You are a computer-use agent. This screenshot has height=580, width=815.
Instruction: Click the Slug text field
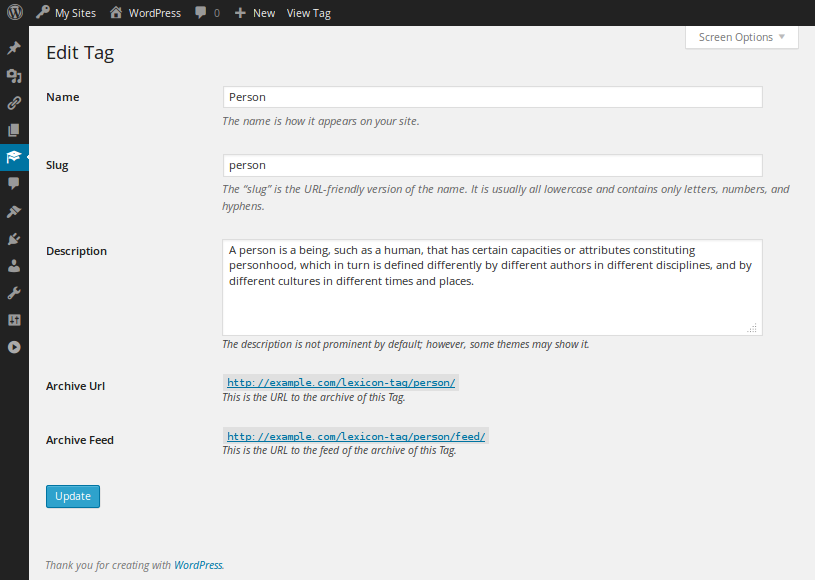pyautogui.click(x=492, y=165)
